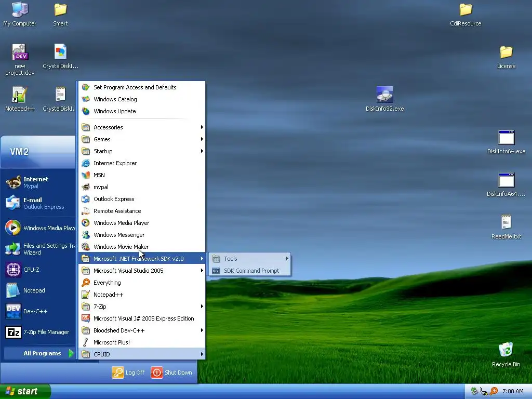Open Outlook Express in the programs list
The height and width of the screenshot is (399, 532).
coord(142,199)
